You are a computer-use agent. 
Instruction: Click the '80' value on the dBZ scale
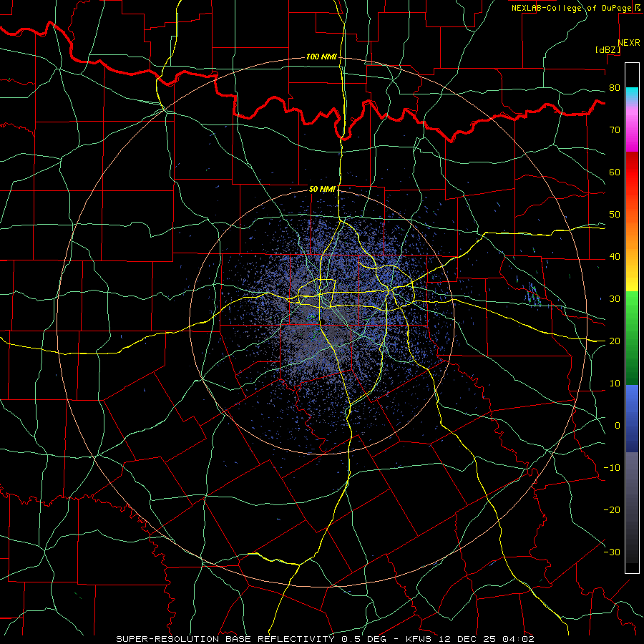[x=615, y=88]
